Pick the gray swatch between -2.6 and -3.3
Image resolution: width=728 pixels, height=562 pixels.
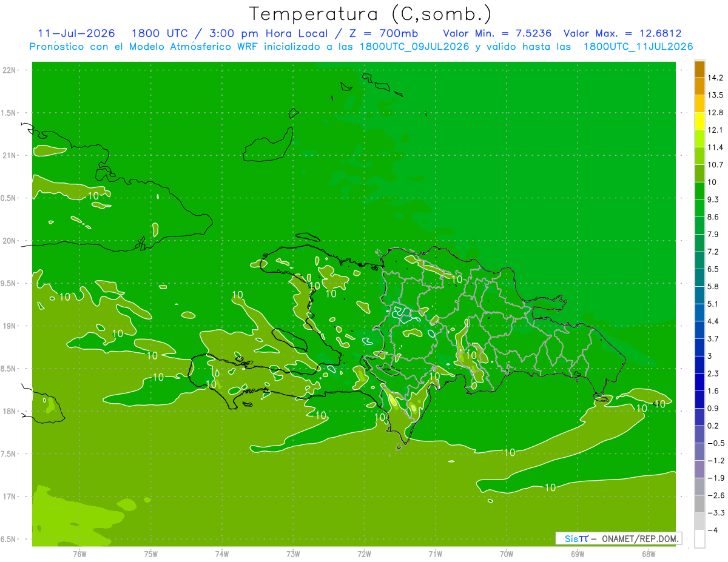coord(699,504)
